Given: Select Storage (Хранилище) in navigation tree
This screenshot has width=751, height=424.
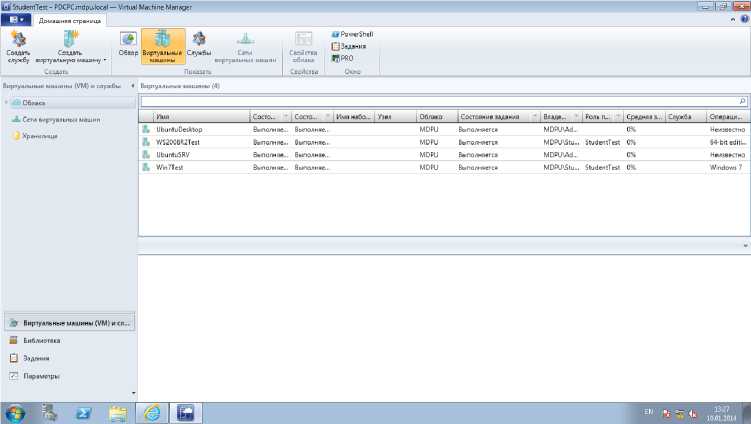Looking at the screenshot, I should pos(40,136).
